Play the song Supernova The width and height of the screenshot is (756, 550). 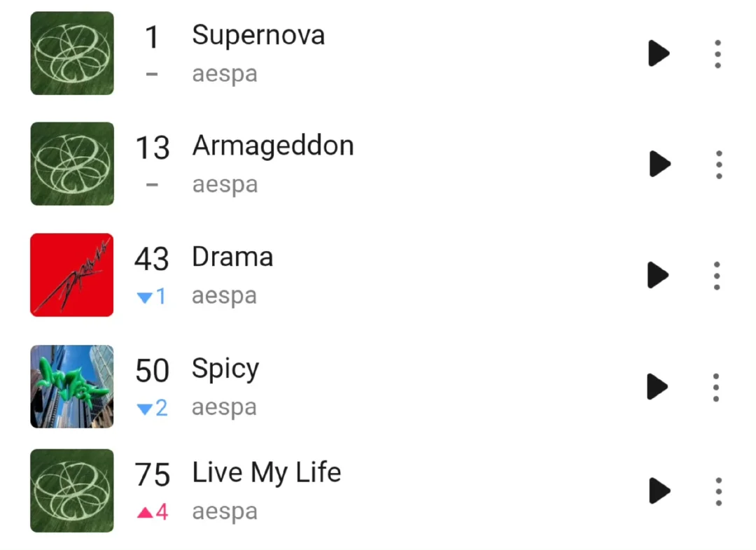click(659, 53)
